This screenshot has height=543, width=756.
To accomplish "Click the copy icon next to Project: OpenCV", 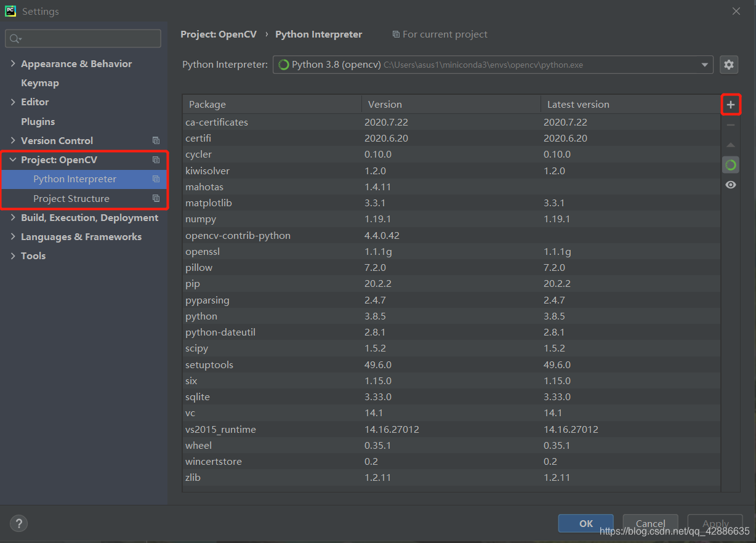I will (156, 160).
